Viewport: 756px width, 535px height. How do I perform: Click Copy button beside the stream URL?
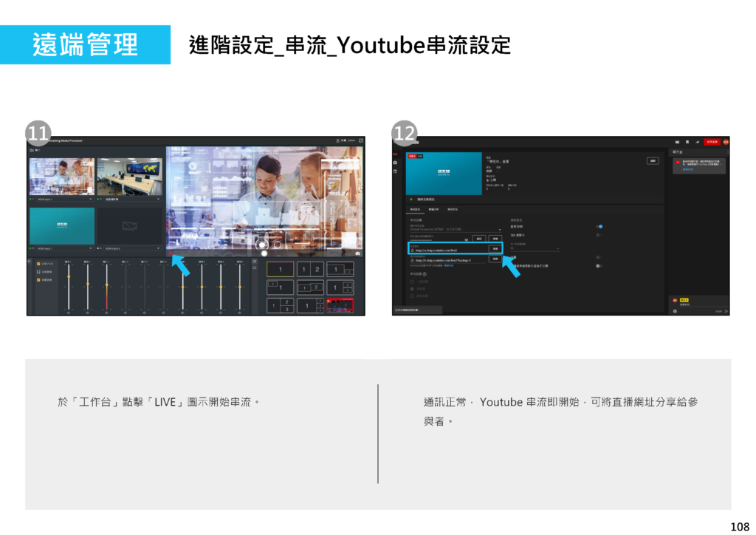click(494, 249)
